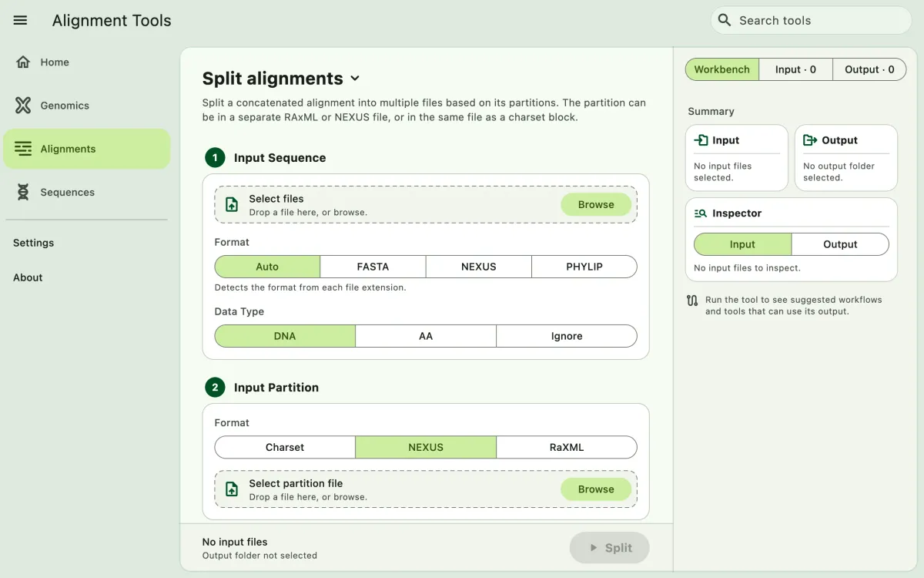Viewport: 924px width, 578px height.
Task: Select NEXUS partition format
Action: [x=426, y=447]
